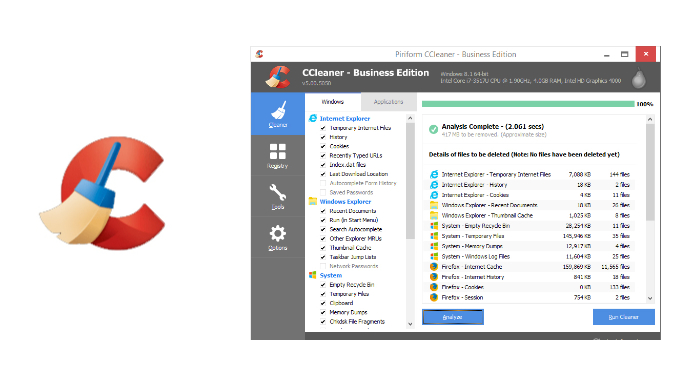
Task: Click 'Other Explorer MRUs' list item
Action: tap(355, 239)
